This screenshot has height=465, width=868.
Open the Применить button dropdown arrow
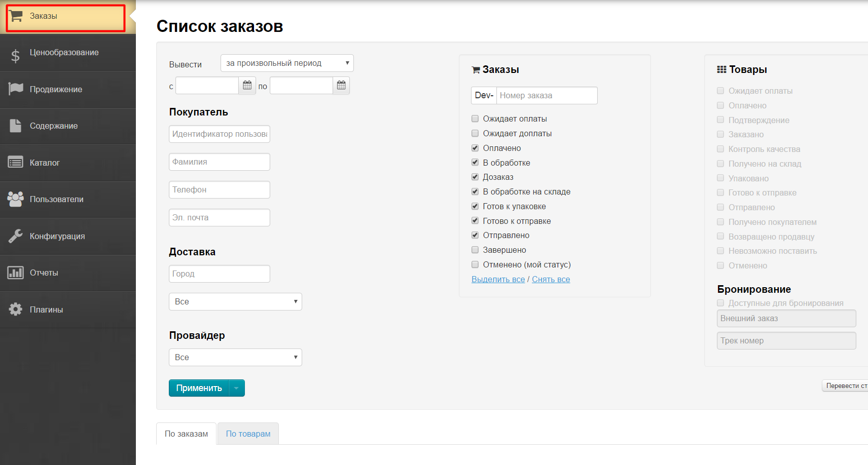click(x=237, y=389)
